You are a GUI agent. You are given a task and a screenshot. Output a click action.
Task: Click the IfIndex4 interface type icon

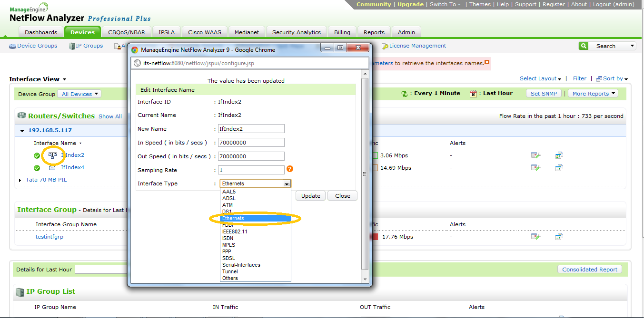pos(52,167)
